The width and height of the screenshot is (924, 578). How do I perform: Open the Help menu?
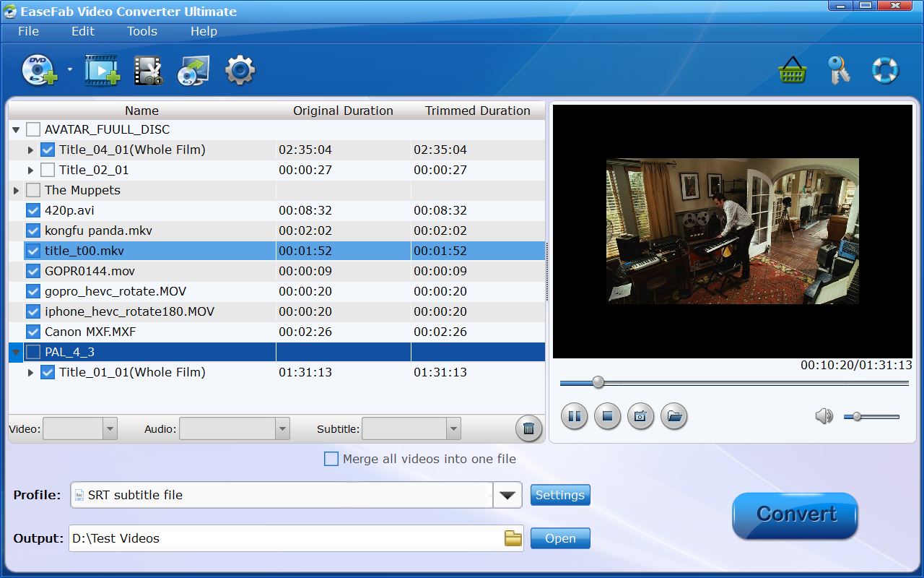[204, 31]
